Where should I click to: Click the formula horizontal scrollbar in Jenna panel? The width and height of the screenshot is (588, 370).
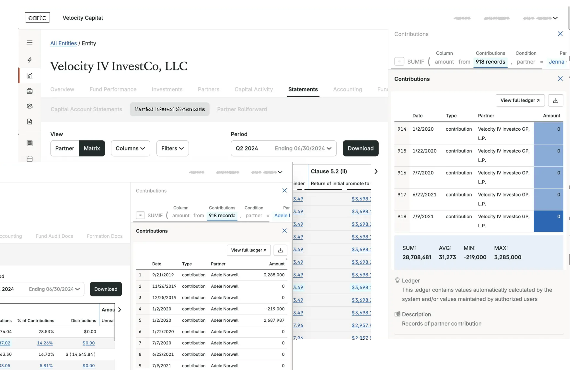click(x=467, y=68)
